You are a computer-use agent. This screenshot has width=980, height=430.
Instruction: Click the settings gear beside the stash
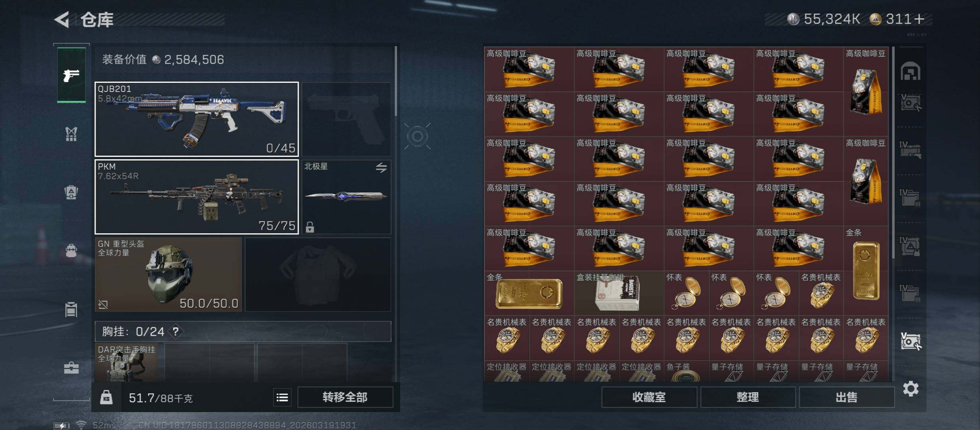coord(911,389)
